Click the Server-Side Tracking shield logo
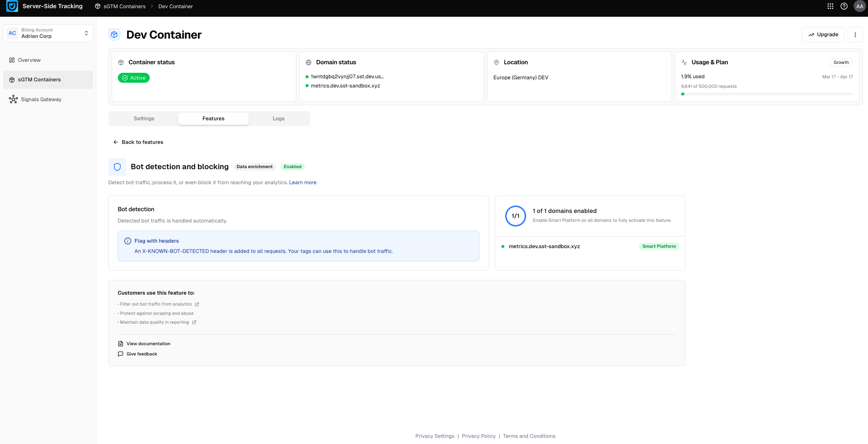 pyautogui.click(x=12, y=6)
